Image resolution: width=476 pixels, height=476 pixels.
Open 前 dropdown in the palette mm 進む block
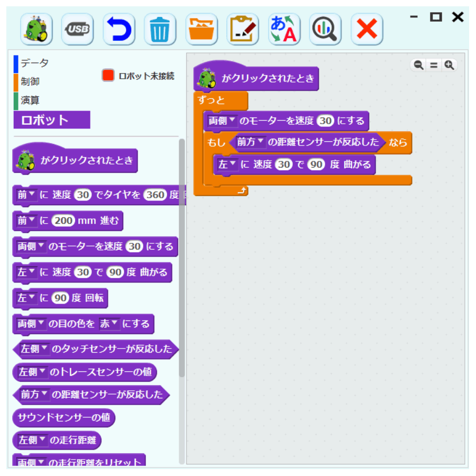(x=26, y=221)
